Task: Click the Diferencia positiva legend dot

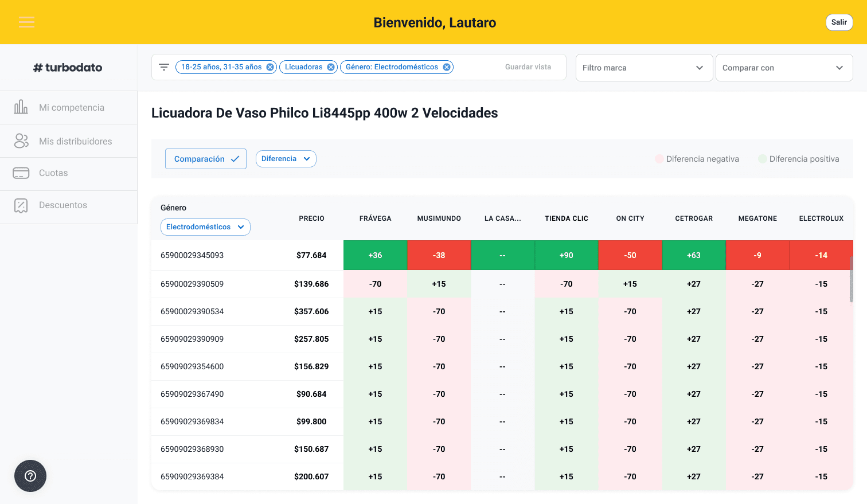Action: pyautogui.click(x=763, y=159)
